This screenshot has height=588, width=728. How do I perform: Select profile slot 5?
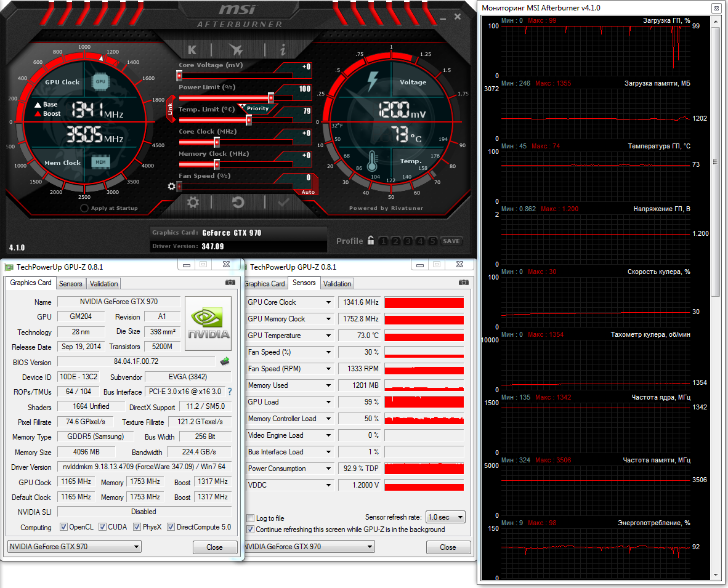[432, 241]
